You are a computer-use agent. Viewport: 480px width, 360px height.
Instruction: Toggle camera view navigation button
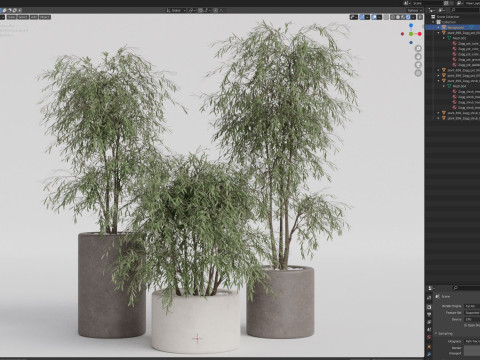(418, 65)
